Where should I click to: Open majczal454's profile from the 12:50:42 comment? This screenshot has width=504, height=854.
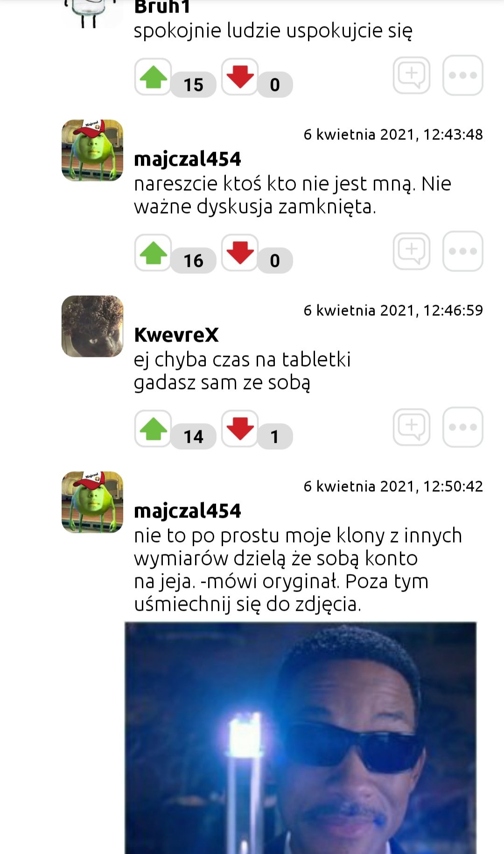point(188,511)
